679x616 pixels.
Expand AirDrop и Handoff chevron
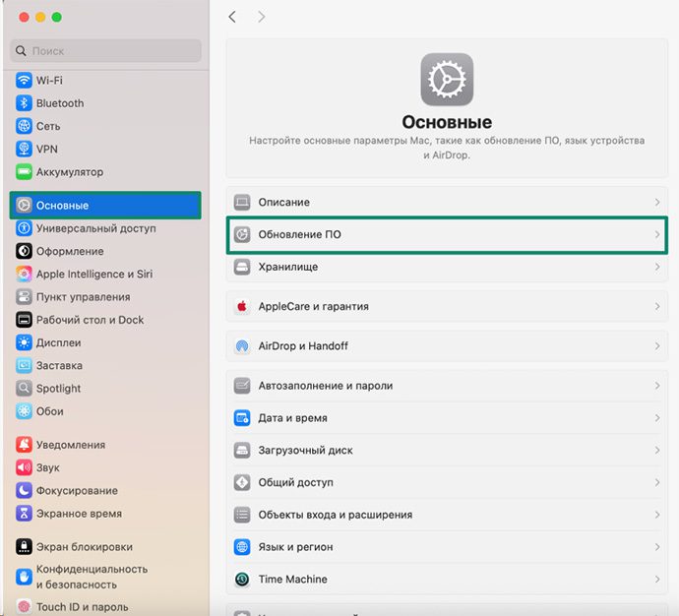coord(657,345)
